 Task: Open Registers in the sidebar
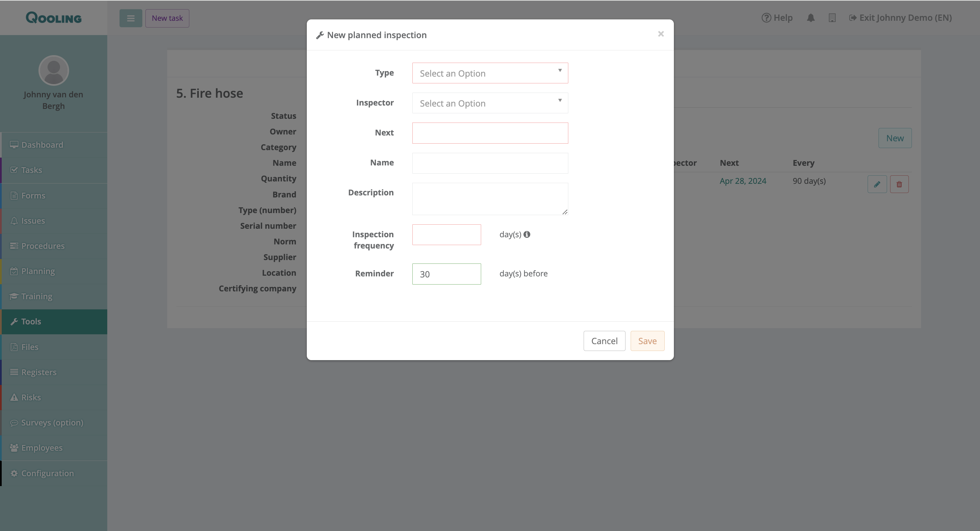[x=39, y=372]
